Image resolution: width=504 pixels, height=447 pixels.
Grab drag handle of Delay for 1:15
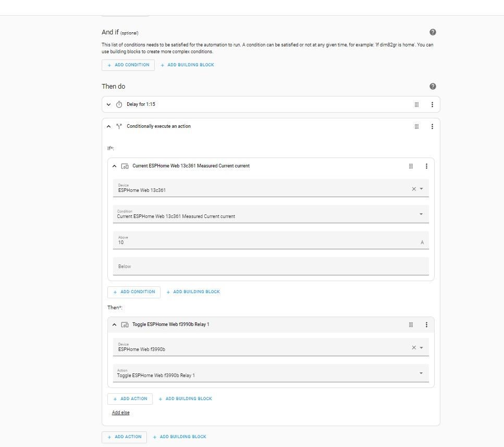(x=416, y=104)
